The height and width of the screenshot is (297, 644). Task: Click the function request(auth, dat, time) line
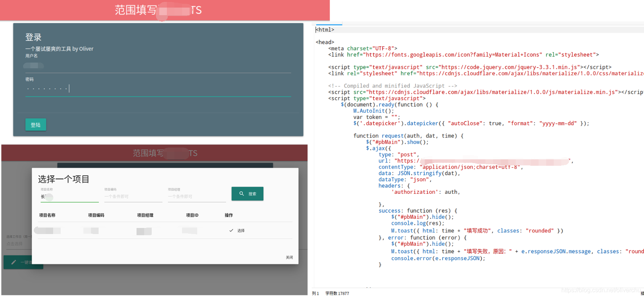point(408,136)
